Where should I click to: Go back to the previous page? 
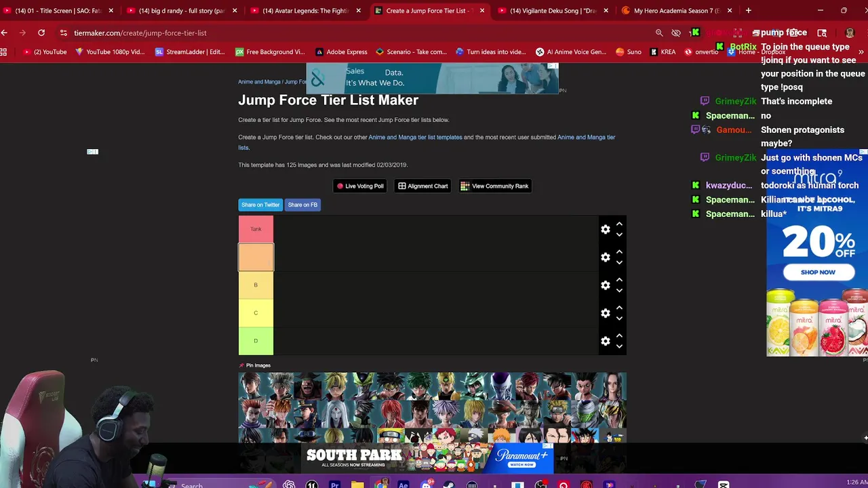(5, 33)
